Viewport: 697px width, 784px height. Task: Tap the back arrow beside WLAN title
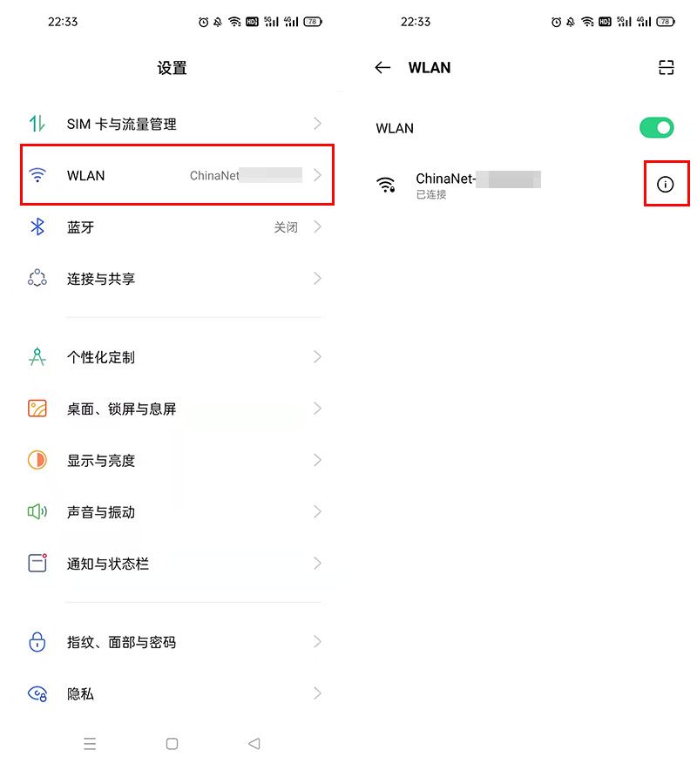[382, 67]
